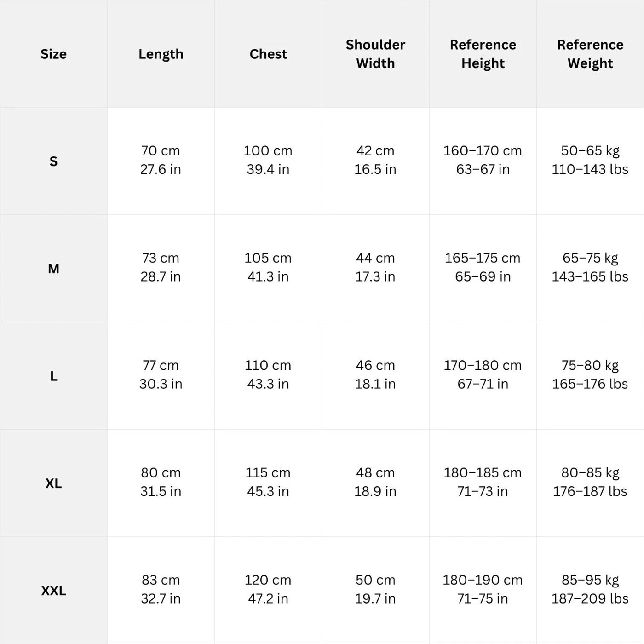Click the Size column header
644x644 pixels.
pyautogui.click(x=53, y=54)
